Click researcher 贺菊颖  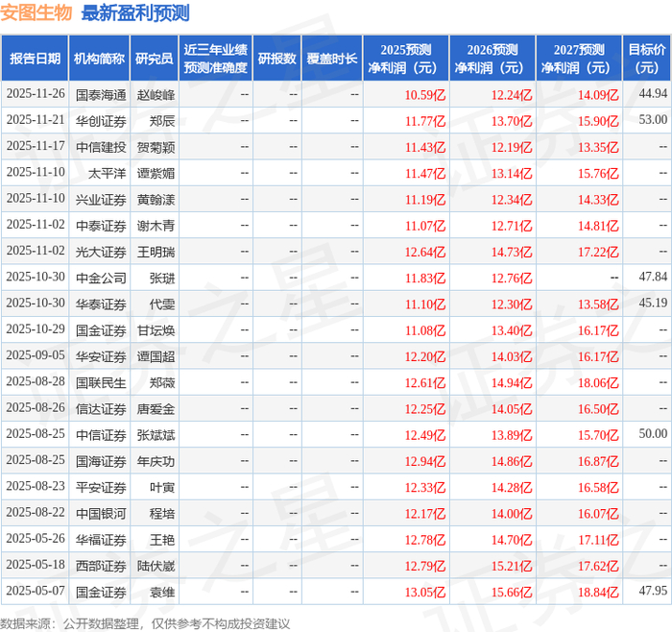click(156, 147)
